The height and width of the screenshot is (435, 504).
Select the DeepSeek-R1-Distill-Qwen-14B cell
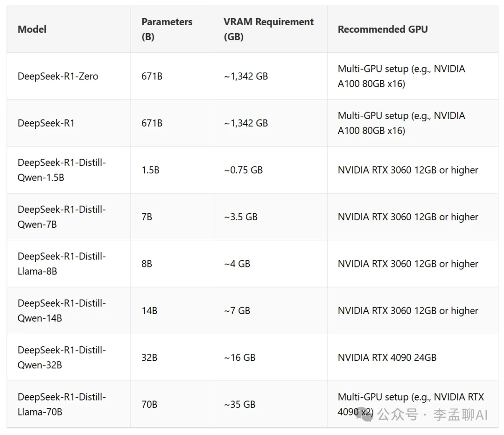[62, 310]
